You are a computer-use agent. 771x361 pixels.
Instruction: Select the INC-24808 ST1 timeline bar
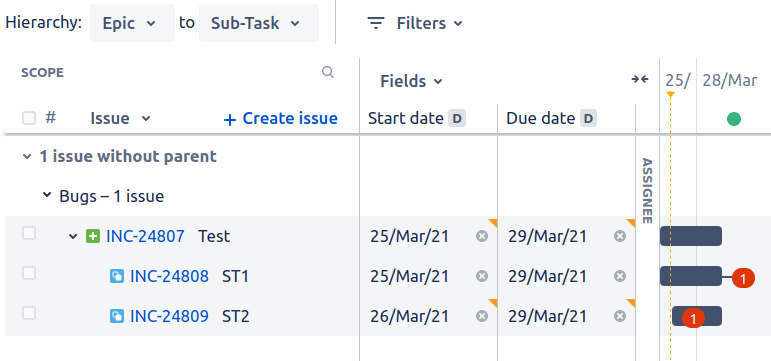point(691,276)
